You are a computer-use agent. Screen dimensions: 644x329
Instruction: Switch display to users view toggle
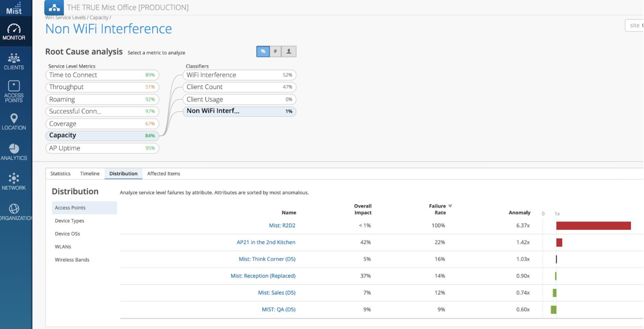coord(289,52)
